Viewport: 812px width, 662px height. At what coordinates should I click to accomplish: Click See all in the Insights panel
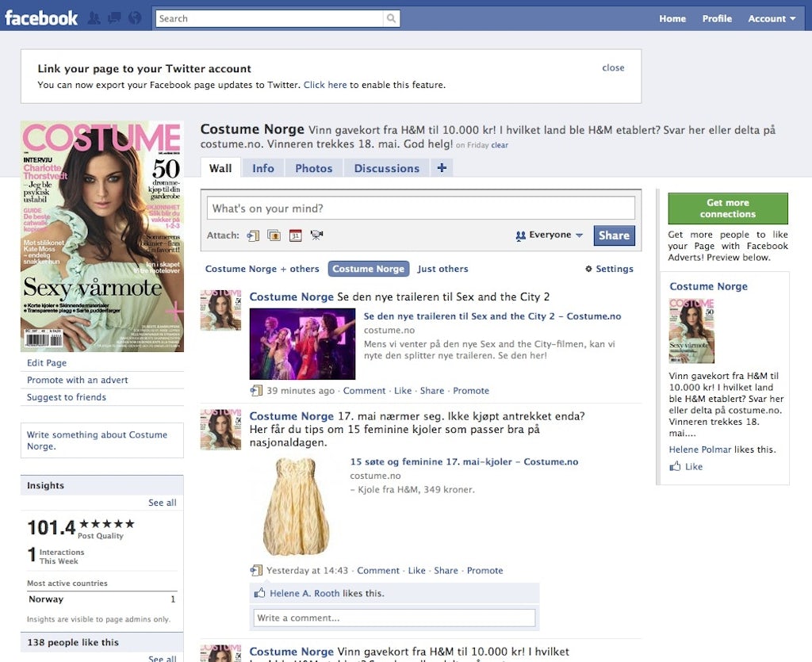pos(162,503)
